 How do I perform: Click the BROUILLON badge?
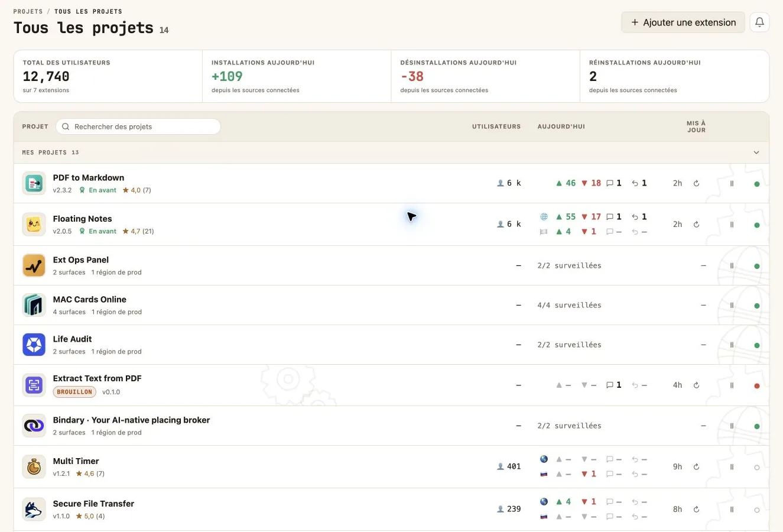(x=74, y=392)
